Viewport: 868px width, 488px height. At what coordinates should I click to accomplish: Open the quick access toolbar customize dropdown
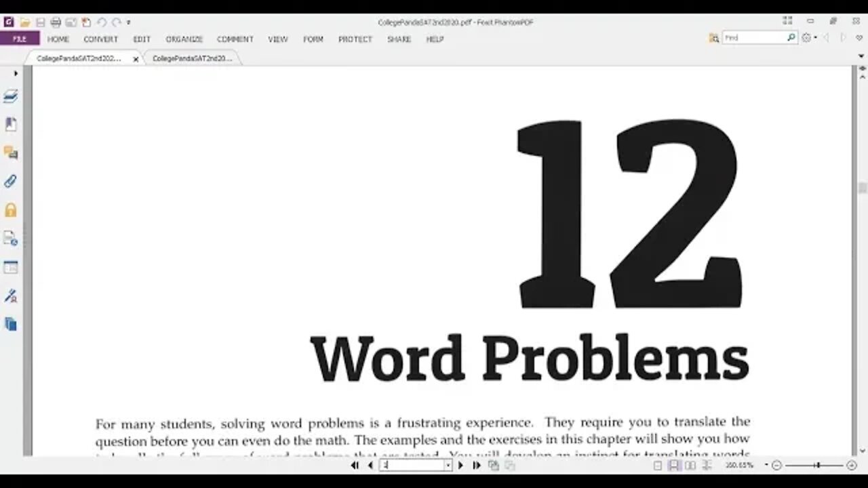(x=128, y=22)
